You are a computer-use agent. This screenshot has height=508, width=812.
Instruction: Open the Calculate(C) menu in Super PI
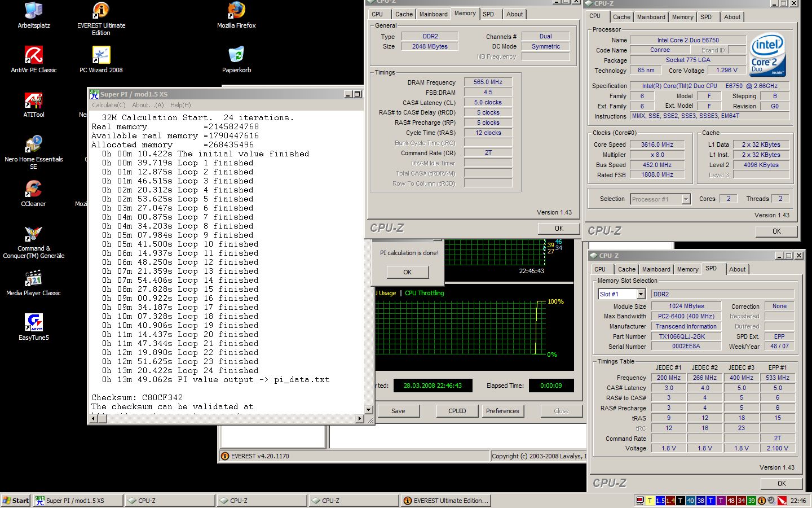pos(109,105)
